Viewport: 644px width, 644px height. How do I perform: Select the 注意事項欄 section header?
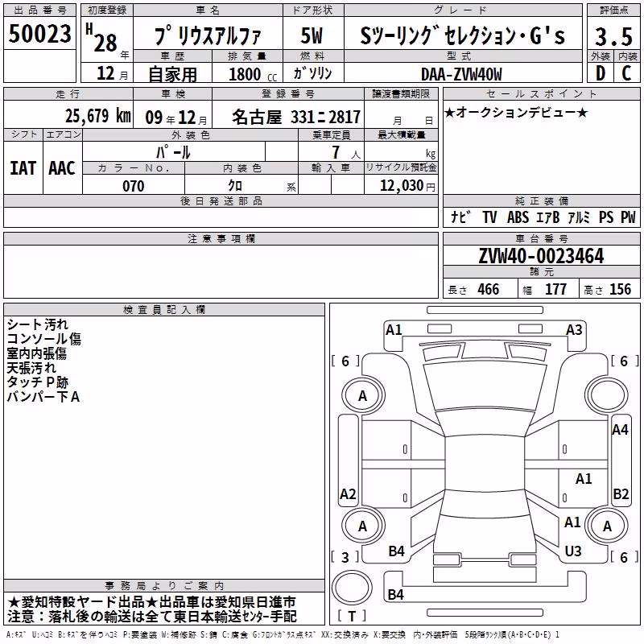click(221, 238)
